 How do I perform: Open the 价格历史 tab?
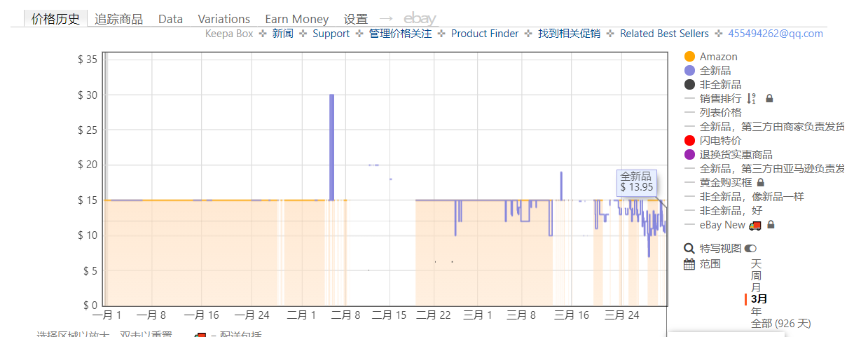[56, 19]
